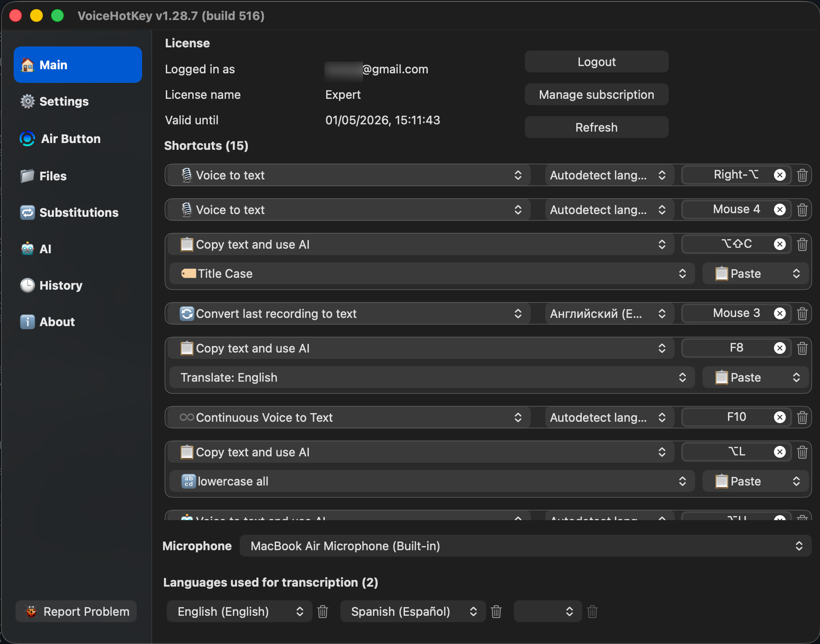Open action dropdown for Right-⌥ Voice to text
The width and height of the screenshot is (820, 644).
(348, 175)
